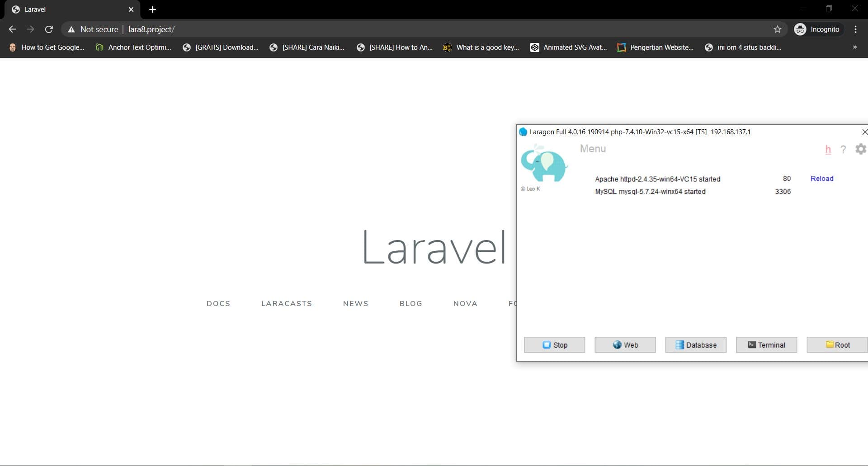Go back using the browser back arrow
The height and width of the screenshot is (466, 868).
pos(12,29)
